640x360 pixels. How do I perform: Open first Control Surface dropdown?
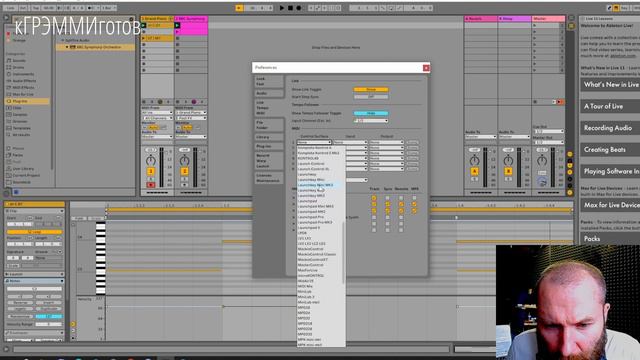[314, 142]
